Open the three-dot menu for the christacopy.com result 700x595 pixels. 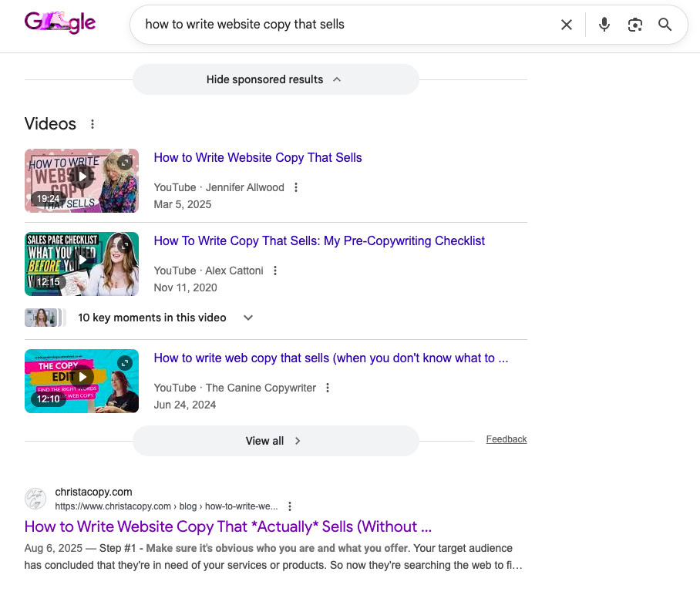pyautogui.click(x=289, y=506)
